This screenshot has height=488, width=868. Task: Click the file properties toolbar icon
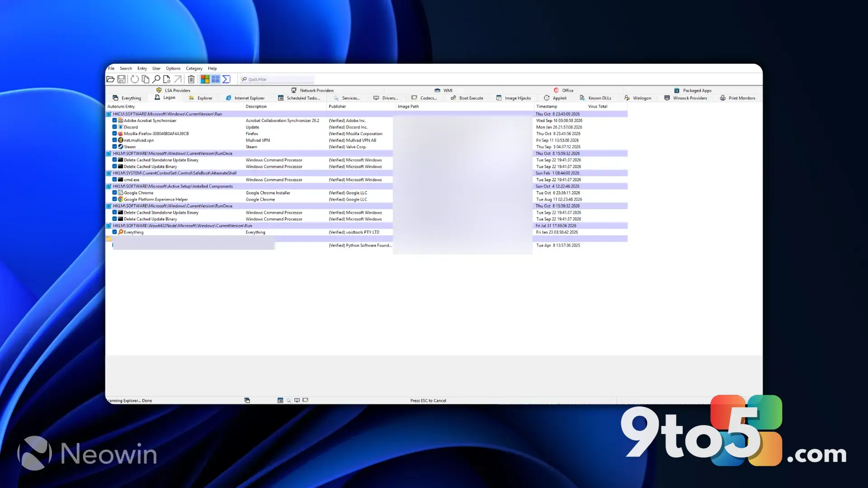167,79
